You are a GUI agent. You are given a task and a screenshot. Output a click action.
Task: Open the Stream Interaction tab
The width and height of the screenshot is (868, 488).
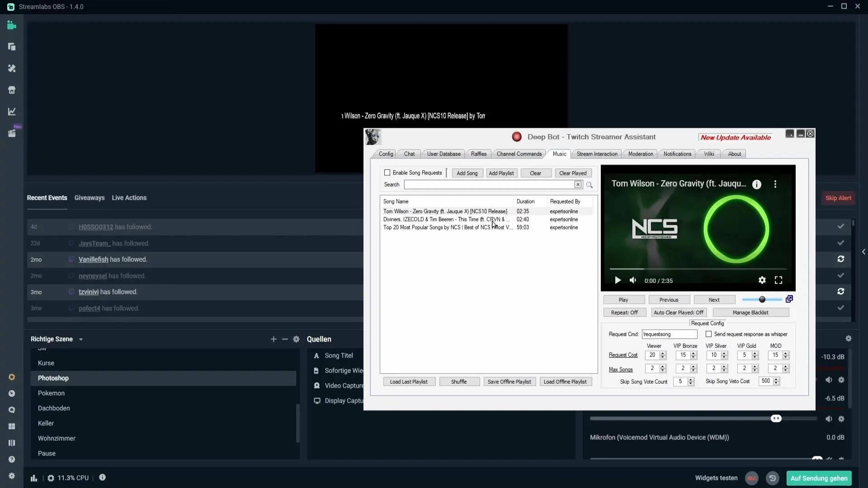click(x=597, y=154)
